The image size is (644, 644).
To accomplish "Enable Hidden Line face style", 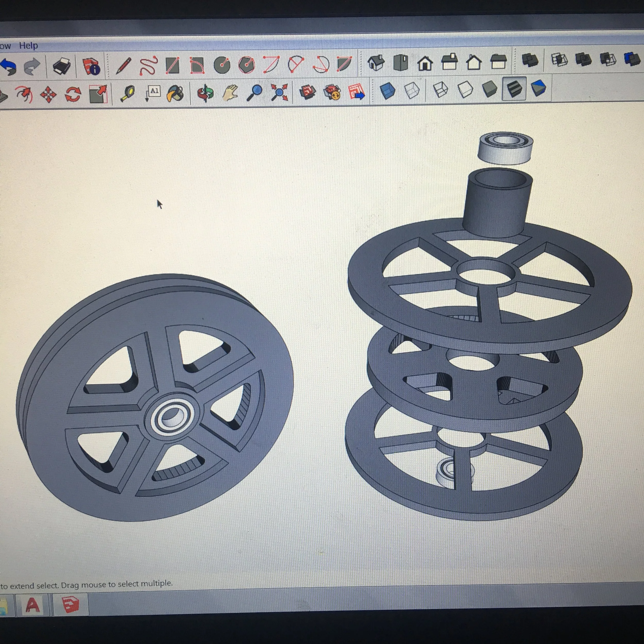I will [x=465, y=89].
